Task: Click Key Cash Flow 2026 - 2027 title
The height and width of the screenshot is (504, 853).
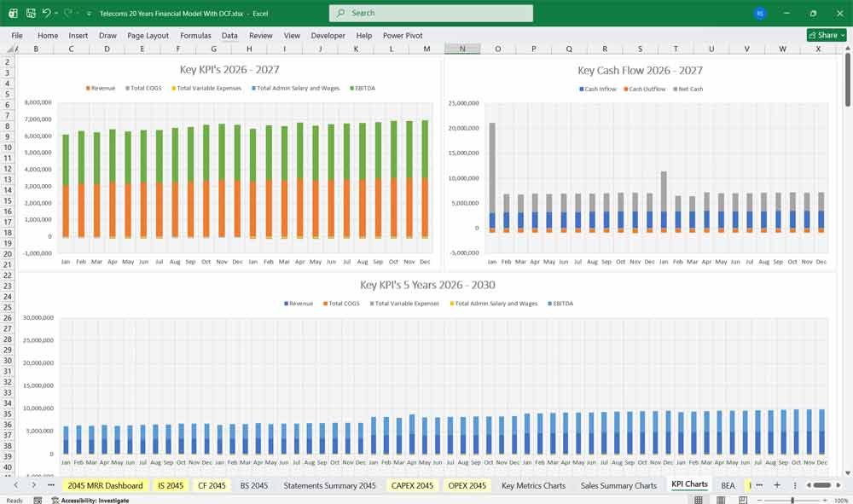Action: [x=641, y=70]
